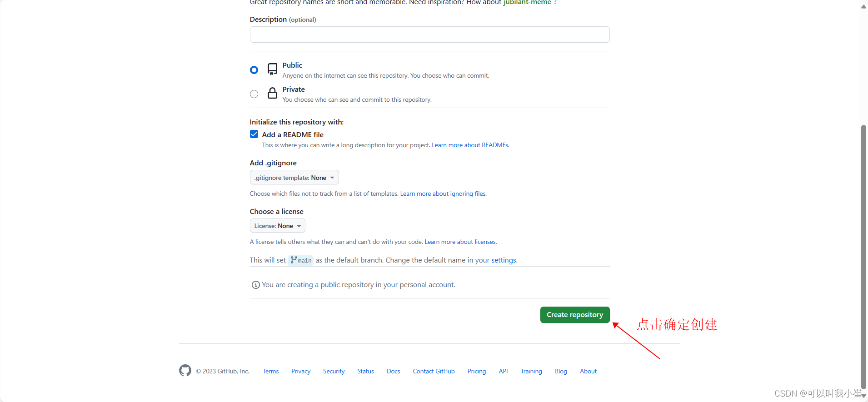Open the Contact GitHub footer link
The image size is (868, 402).
click(434, 371)
